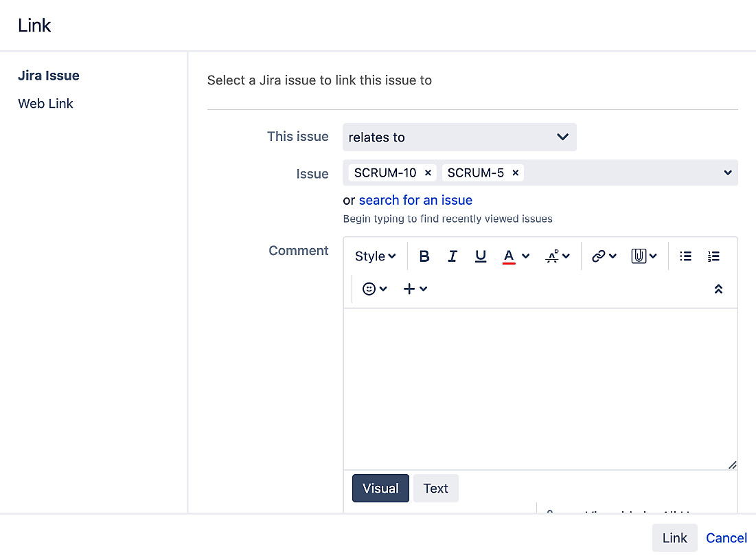The height and width of the screenshot is (558, 756).
Task: Click the 'search for an issue' link
Action: 415,200
